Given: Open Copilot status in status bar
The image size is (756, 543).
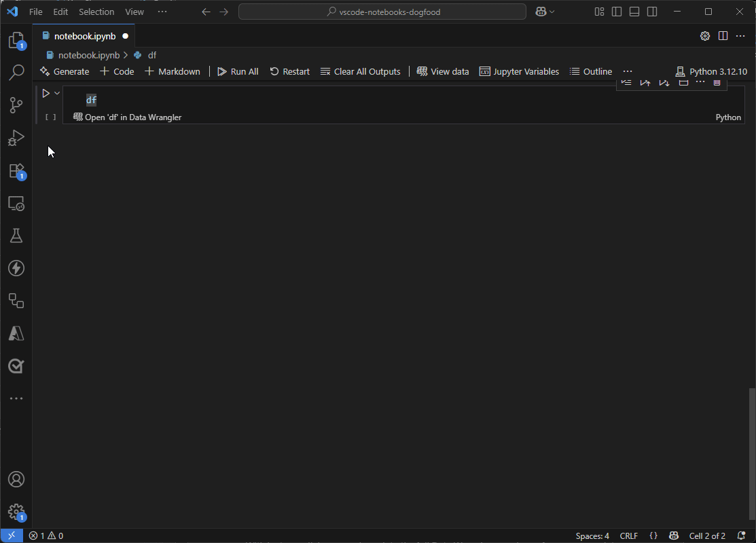Looking at the screenshot, I should pyautogui.click(x=674, y=536).
